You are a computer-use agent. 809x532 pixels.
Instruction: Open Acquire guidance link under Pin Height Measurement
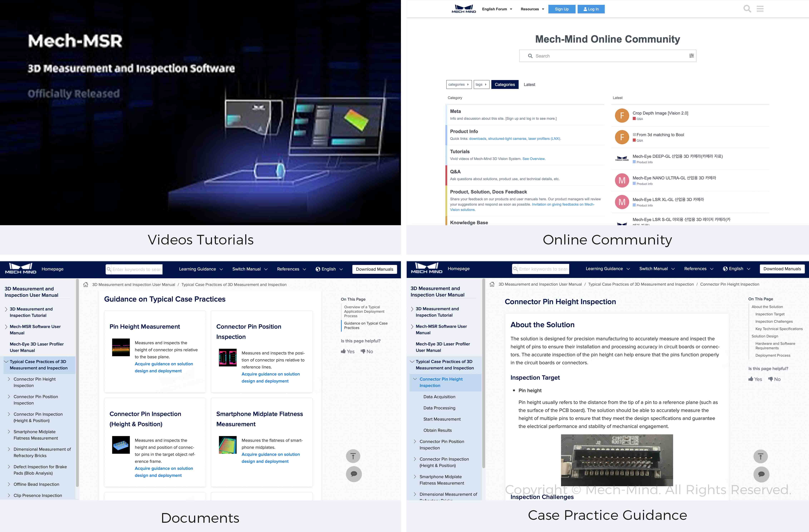coord(164,367)
